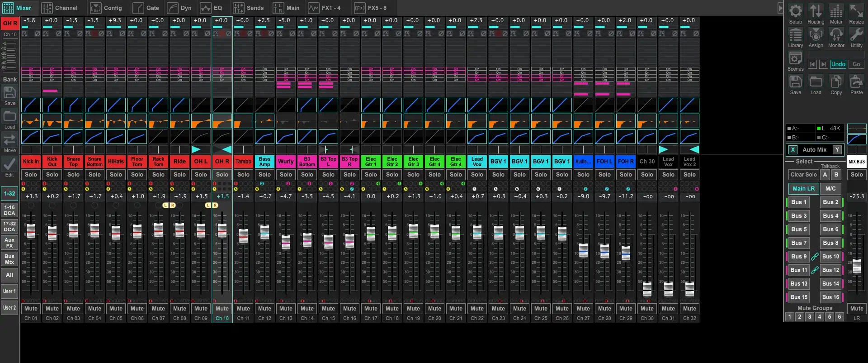Open the Meter icon
Screen dimensions: 868x363
click(836, 11)
